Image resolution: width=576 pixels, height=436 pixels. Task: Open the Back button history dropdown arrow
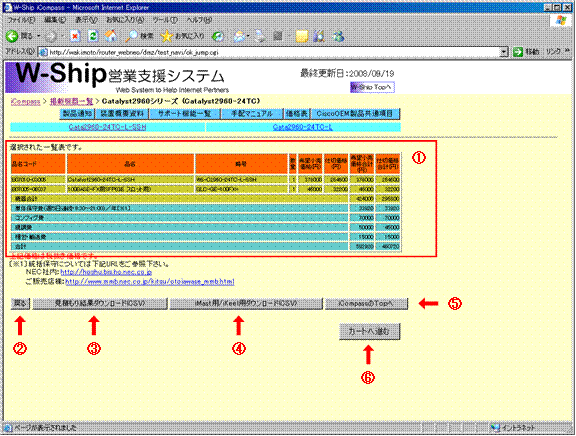(39, 36)
